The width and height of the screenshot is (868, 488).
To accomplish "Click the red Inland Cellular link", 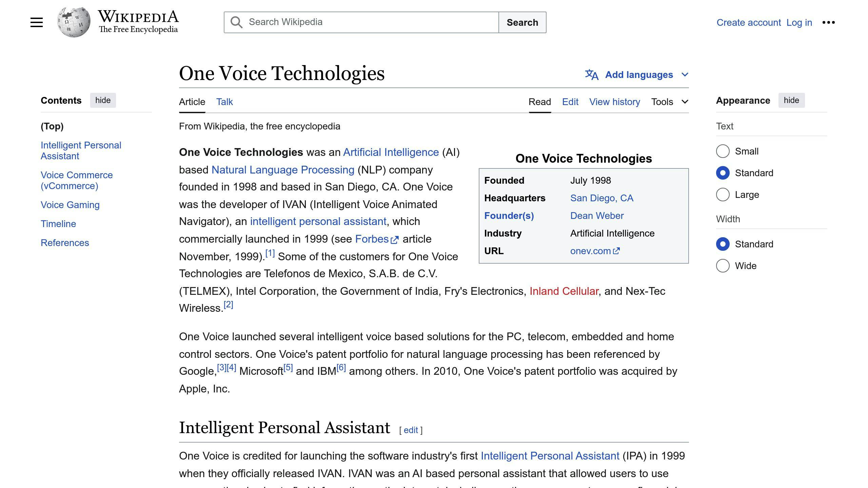I will pos(564,291).
